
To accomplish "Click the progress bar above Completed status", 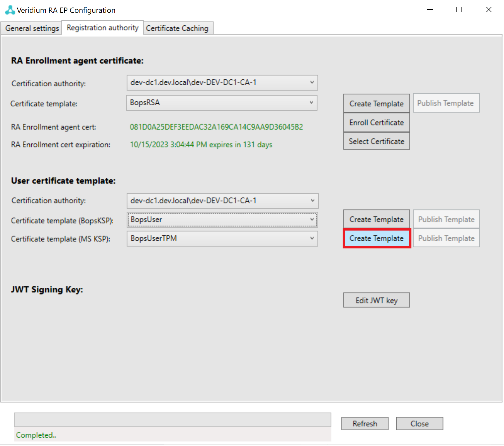I will click(x=173, y=420).
